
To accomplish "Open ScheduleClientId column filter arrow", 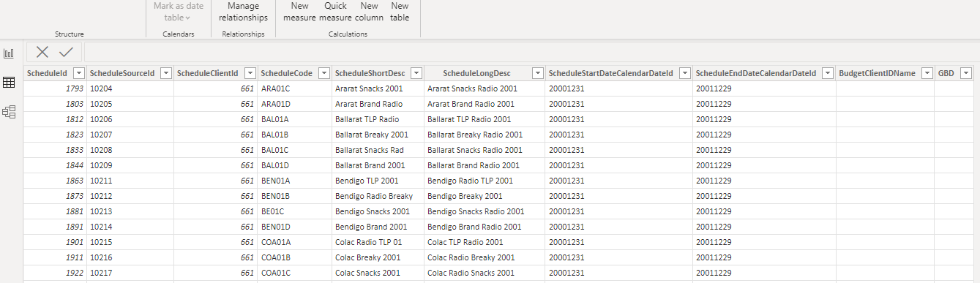I will pos(249,73).
